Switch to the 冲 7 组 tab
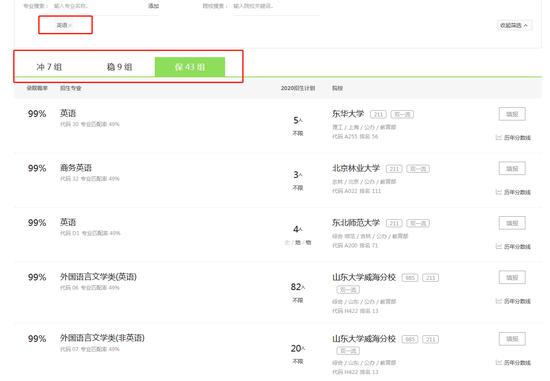The width and height of the screenshot is (550, 381). click(x=49, y=67)
